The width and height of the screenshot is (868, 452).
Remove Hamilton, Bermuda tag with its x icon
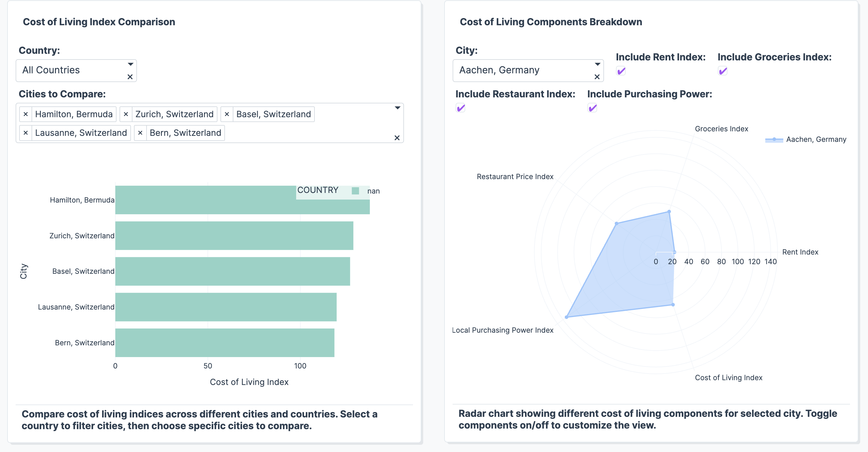coord(26,114)
